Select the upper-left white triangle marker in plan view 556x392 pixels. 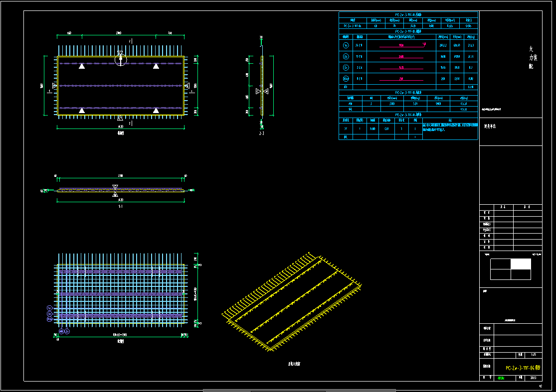tap(82, 66)
